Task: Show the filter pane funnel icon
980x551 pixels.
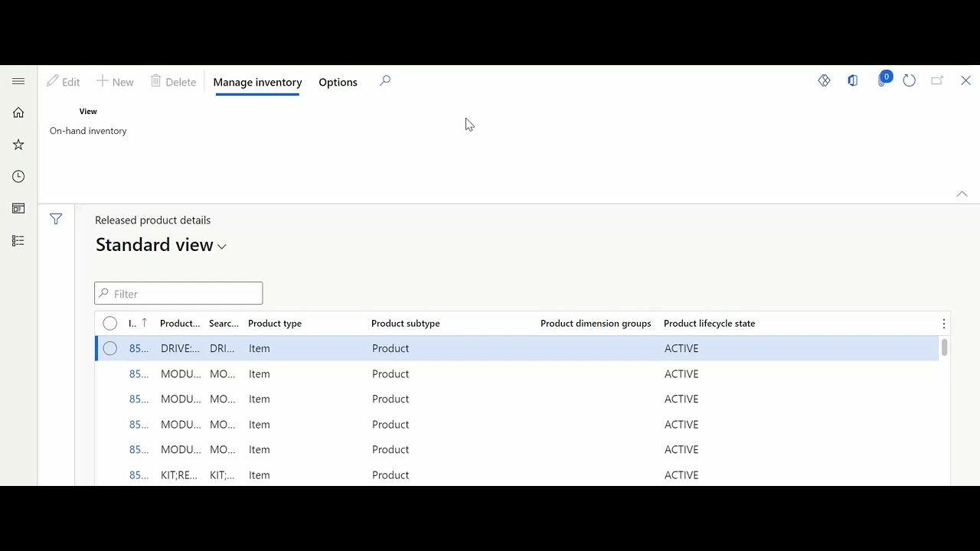Action: (x=56, y=220)
